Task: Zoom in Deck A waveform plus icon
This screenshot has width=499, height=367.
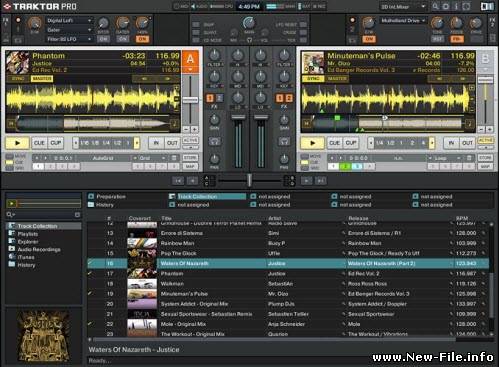Action: [177, 88]
